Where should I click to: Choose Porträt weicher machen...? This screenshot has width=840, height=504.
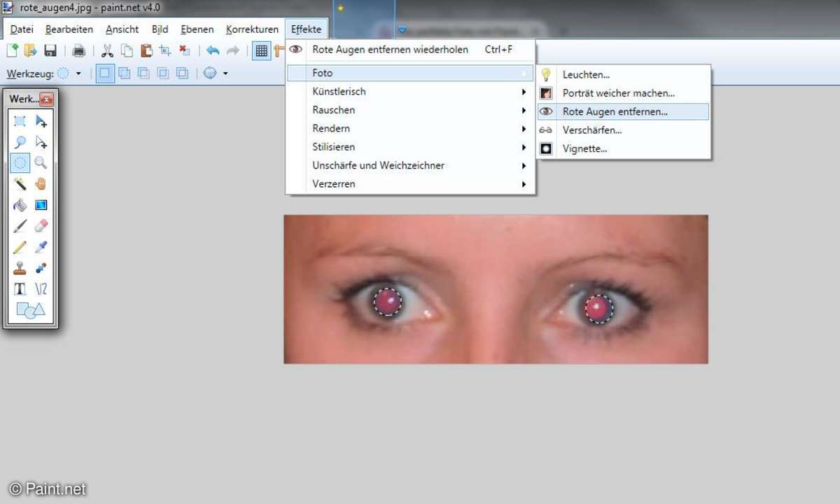[x=624, y=93]
